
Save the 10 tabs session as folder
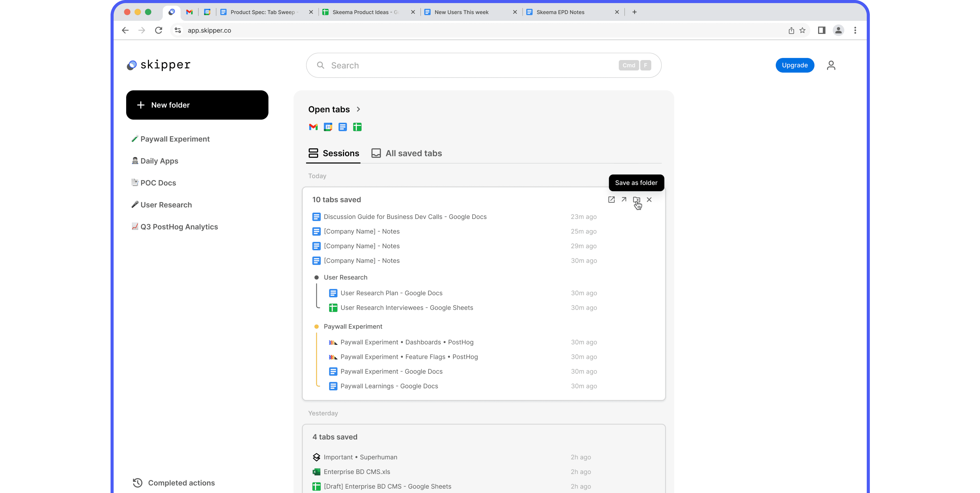coord(636,200)
